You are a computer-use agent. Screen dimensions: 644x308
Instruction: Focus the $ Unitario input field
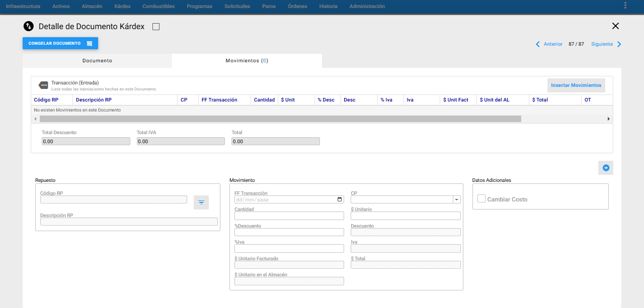click(406, 216)
